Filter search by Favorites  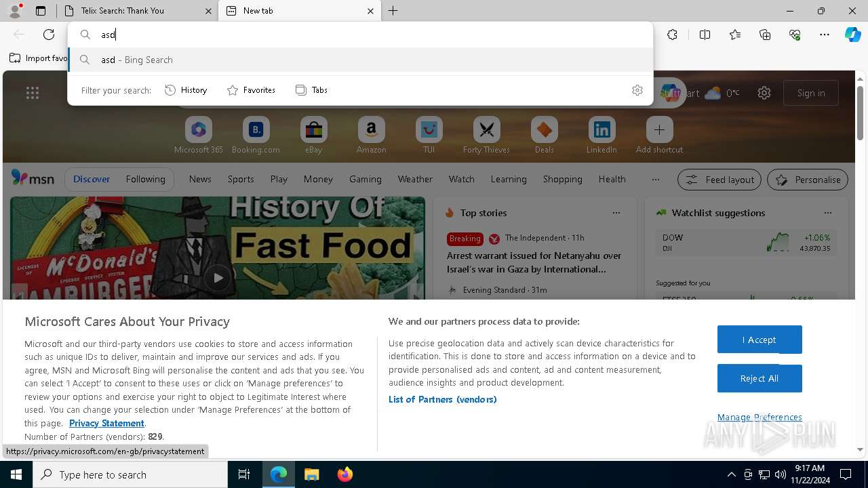(251, 90)
